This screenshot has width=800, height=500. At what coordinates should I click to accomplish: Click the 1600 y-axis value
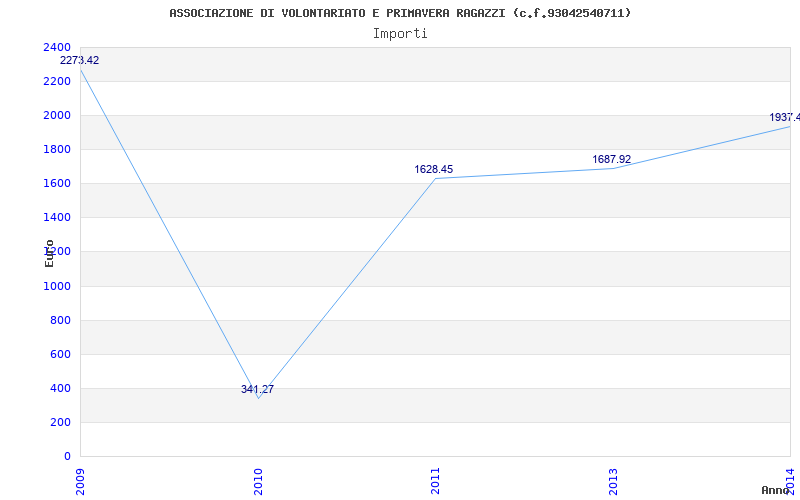(57, 184)
